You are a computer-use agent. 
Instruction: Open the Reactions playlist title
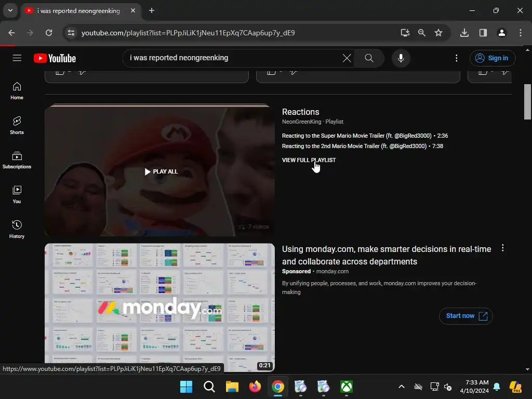point(301,112)
